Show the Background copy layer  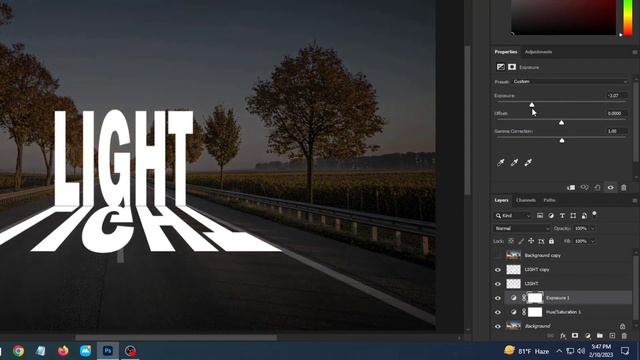click(x=498, y=255)
